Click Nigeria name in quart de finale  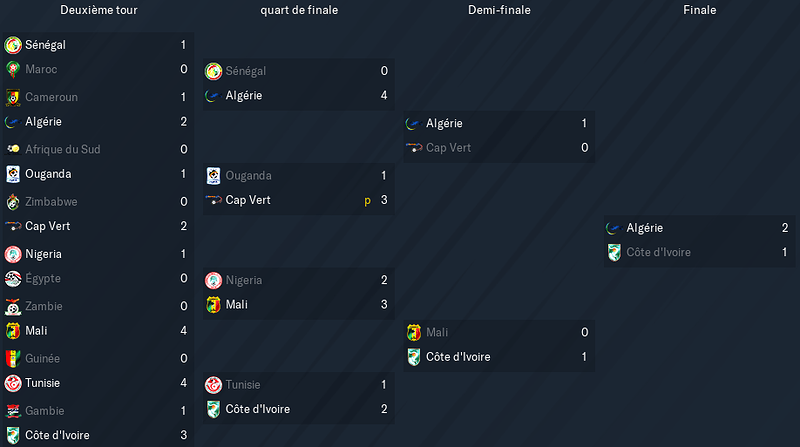244,280
